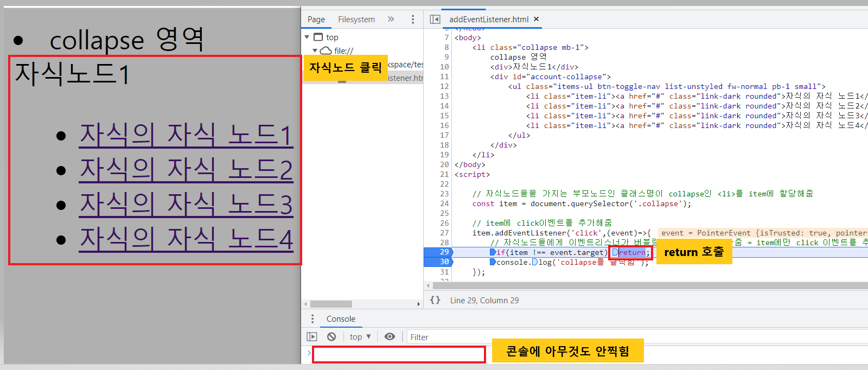Click the pretty-print curly braces icon

pos(435,300)
